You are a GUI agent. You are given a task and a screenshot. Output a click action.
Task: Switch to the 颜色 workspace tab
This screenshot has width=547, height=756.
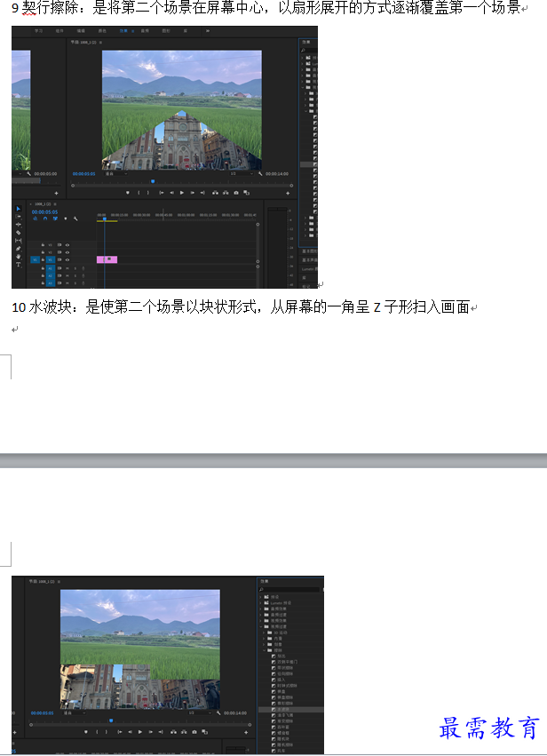(102, 31)
